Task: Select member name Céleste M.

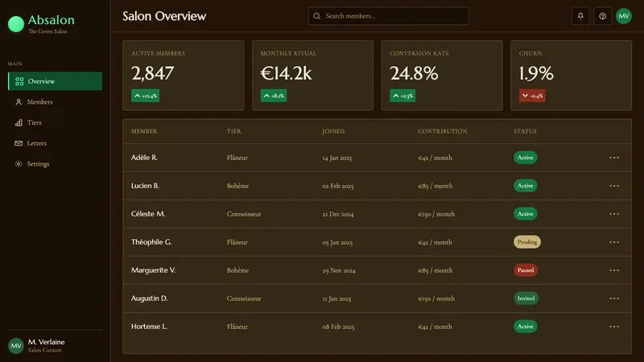Action: pyautogui.click(x=148, y=214)
